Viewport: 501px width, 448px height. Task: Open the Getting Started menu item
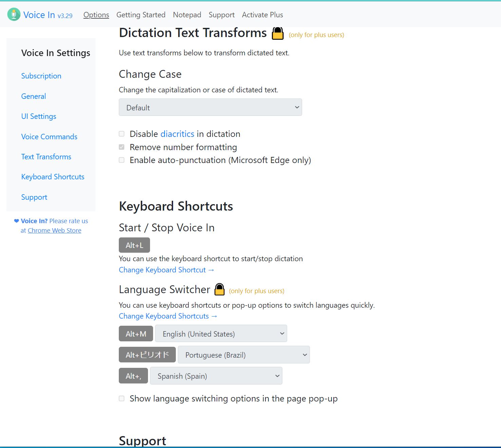pos(141,15)
